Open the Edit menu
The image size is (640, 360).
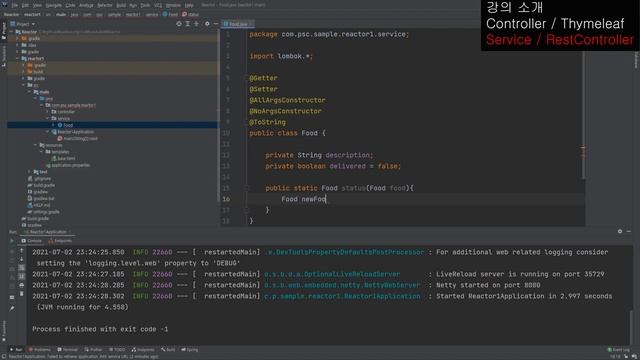point(25,5)
